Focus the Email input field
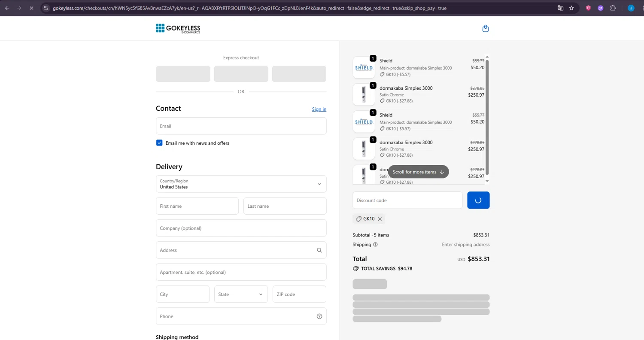This screenshot has height=340, width=644. click(x=241, y=126)
